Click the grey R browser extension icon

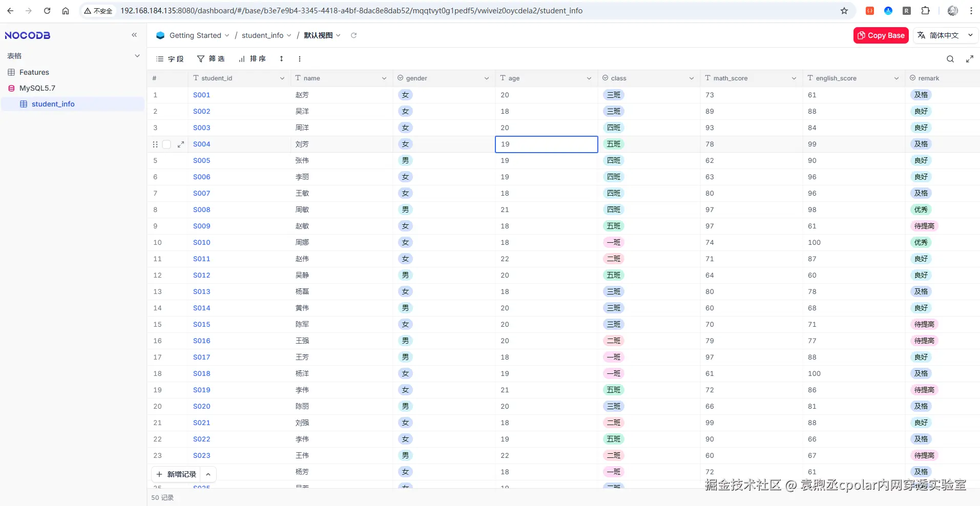(x=907, y=11)
